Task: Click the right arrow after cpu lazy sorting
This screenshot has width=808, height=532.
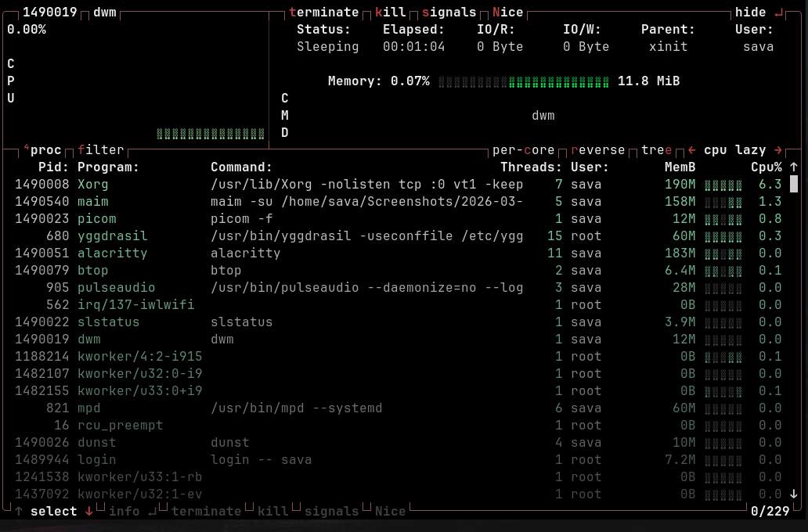Action: coord(777,150)
